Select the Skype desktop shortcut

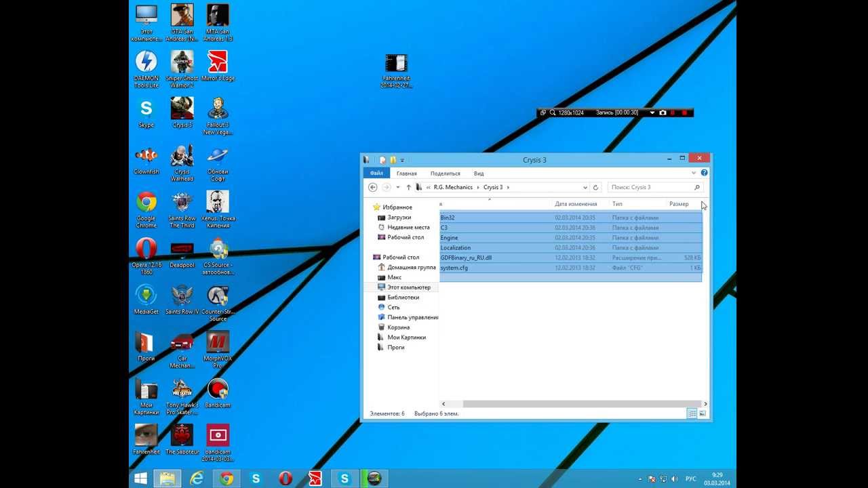[x=146, y=112]
